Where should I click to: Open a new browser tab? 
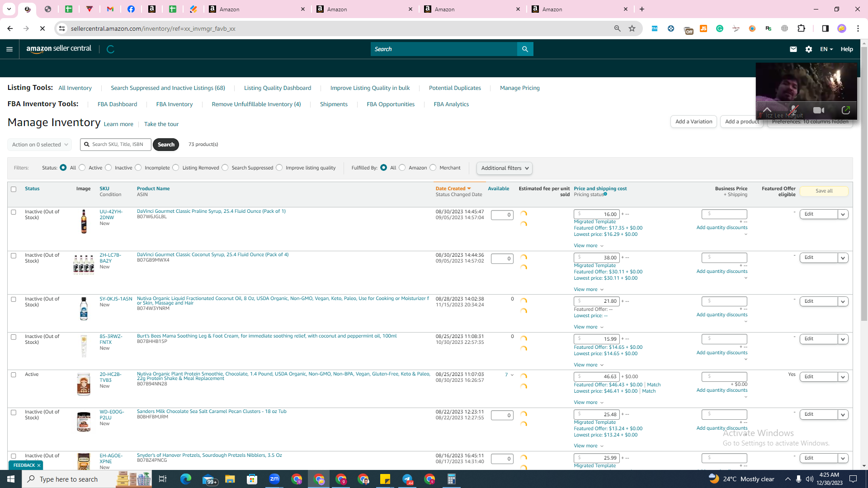(x=642, y=9)
